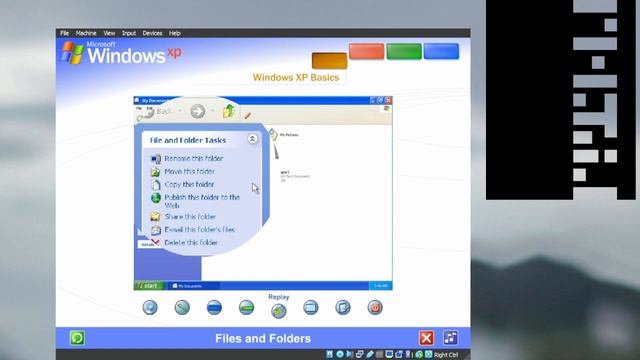Close the My Documents XP window
640x360 pixels.
(x=389, y=100)
